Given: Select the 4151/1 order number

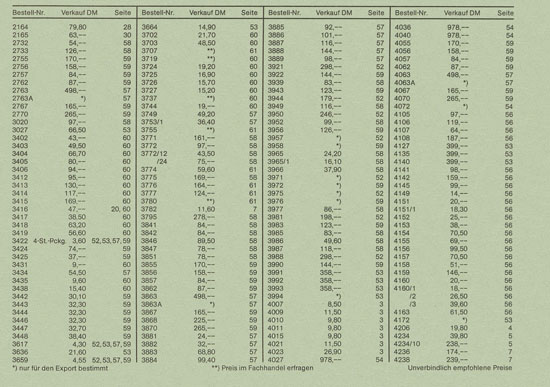Looking at the screenshot, I should tap(405, 209).
